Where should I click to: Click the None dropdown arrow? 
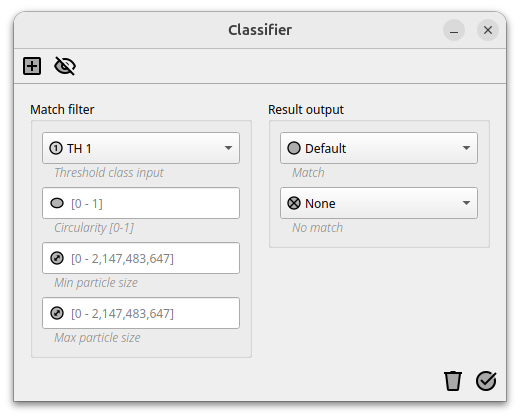click(x=466, y=203)
